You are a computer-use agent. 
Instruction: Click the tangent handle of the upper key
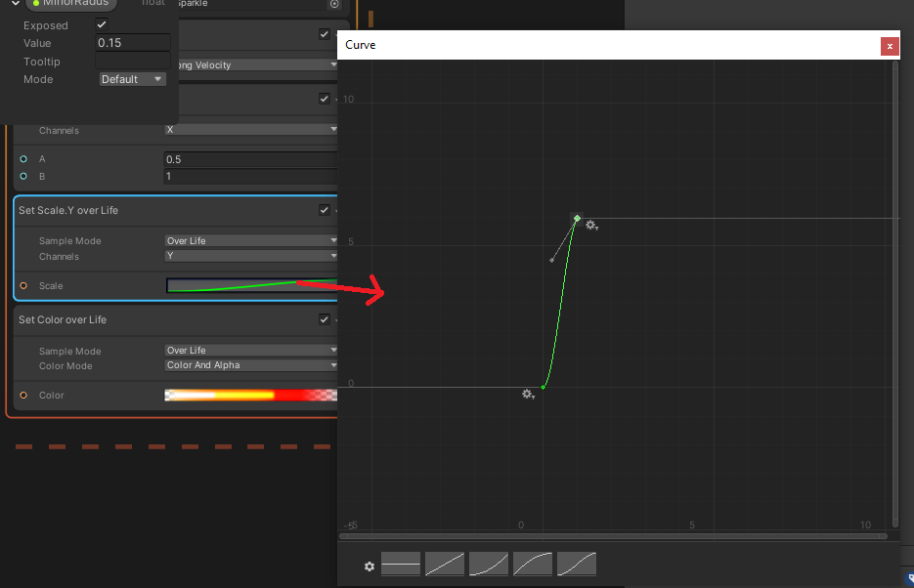tap(552, 260)
